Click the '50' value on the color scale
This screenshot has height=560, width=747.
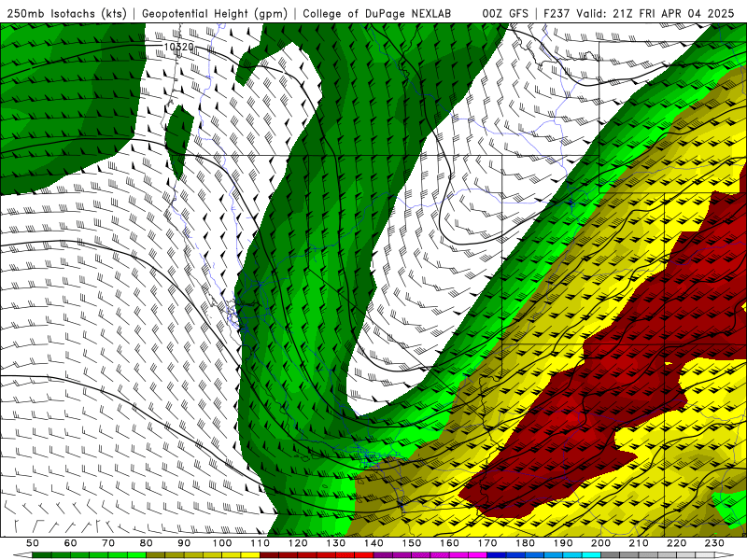tap(33, 543)
